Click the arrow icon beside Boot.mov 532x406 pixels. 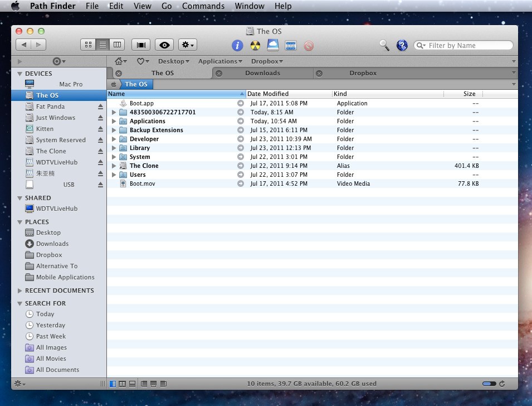pos(241,183)
